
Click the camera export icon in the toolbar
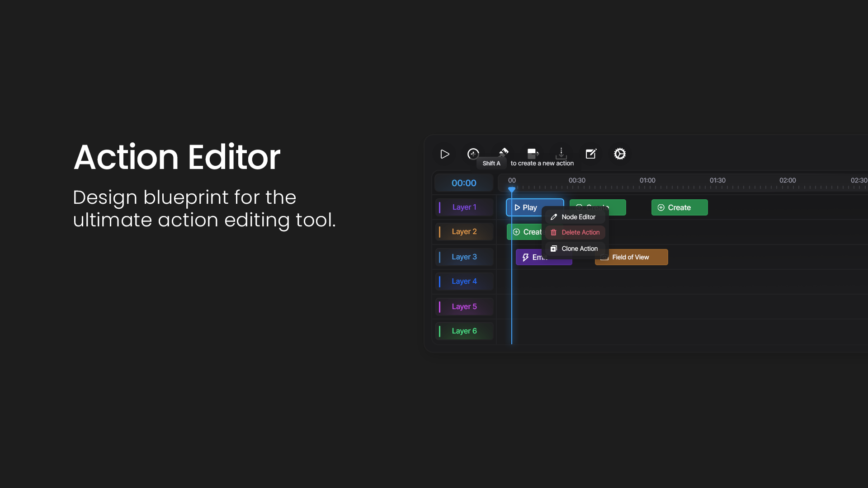click(x=533, y=154)
